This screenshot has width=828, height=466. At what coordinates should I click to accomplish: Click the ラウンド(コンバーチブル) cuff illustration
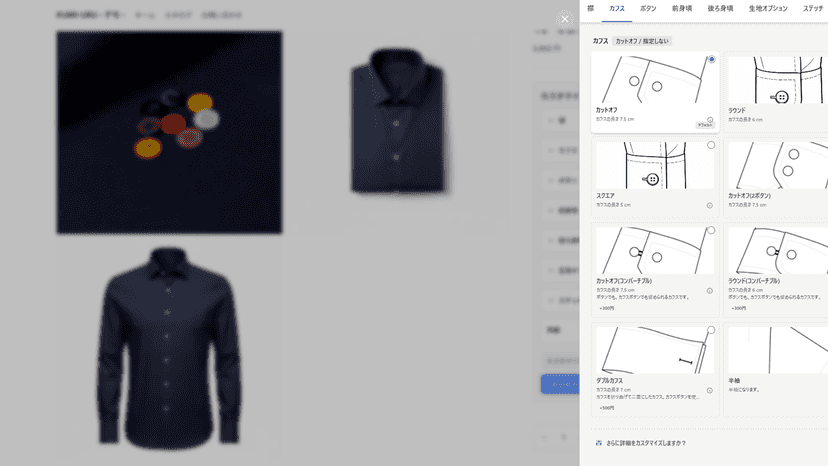(778, 250)
